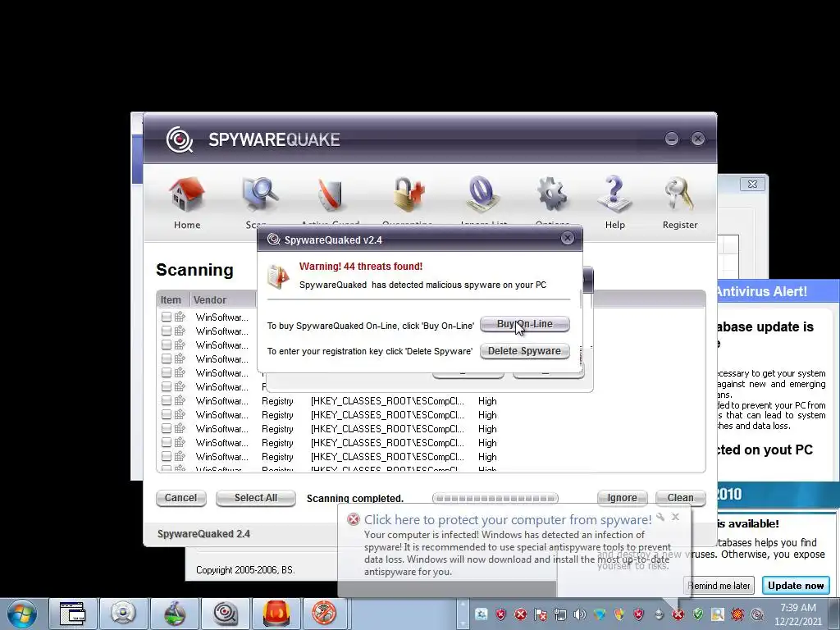Click the gray spiral tray icon

tap(757, 614)
